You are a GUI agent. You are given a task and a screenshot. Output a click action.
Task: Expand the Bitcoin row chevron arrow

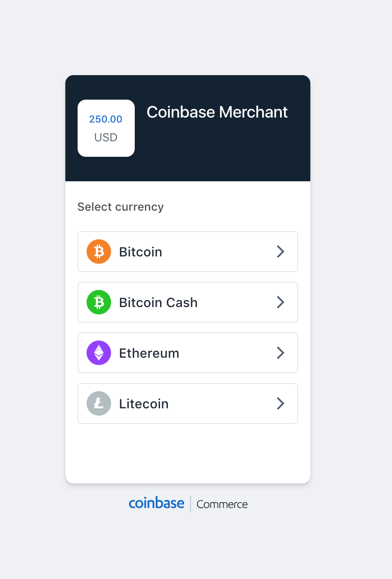point(280,252)
